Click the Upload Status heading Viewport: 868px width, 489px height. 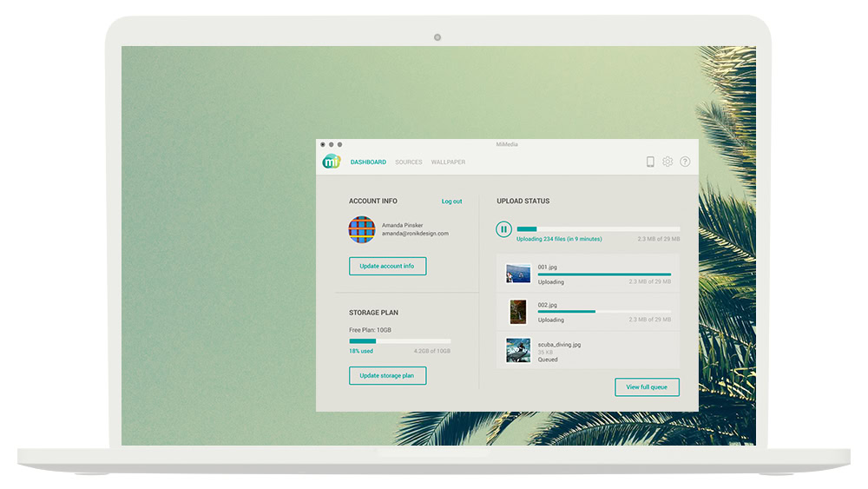tap(523, 201)
